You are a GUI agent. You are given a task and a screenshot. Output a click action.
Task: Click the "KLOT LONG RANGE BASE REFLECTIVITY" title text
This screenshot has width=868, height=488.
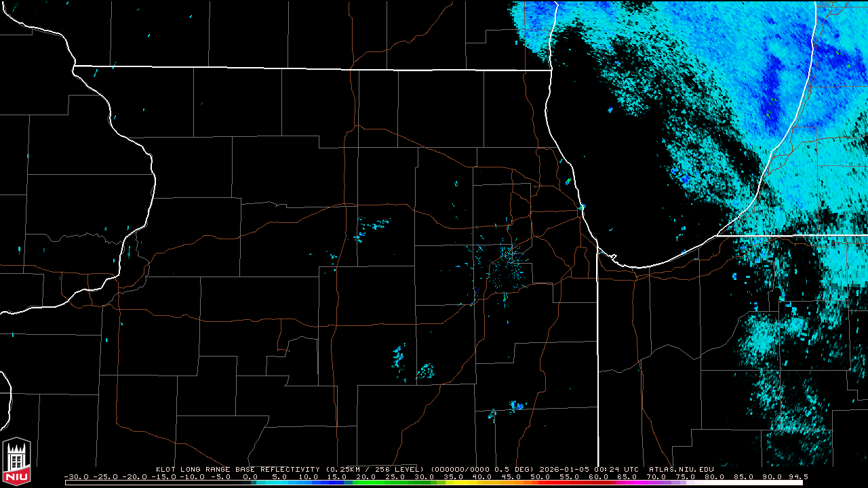237,469
